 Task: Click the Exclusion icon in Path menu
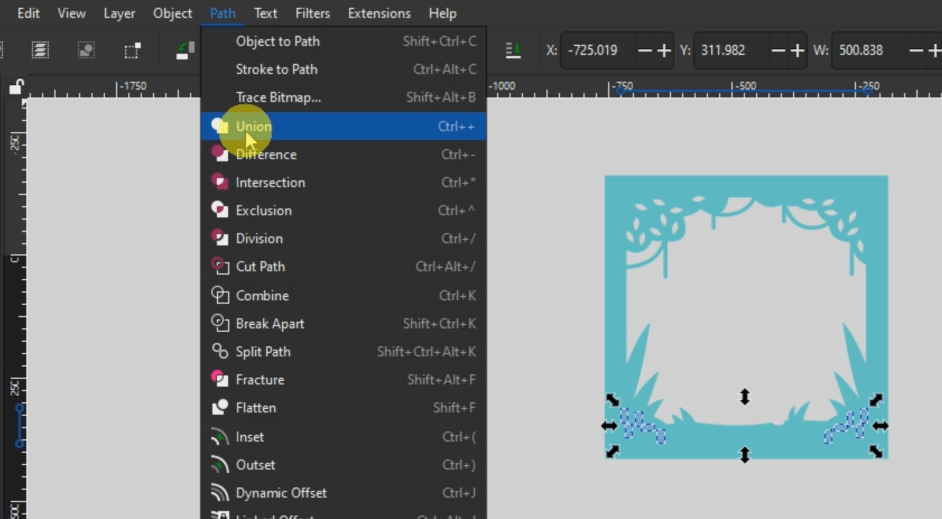pyautogui.click(x=219, y=210)
